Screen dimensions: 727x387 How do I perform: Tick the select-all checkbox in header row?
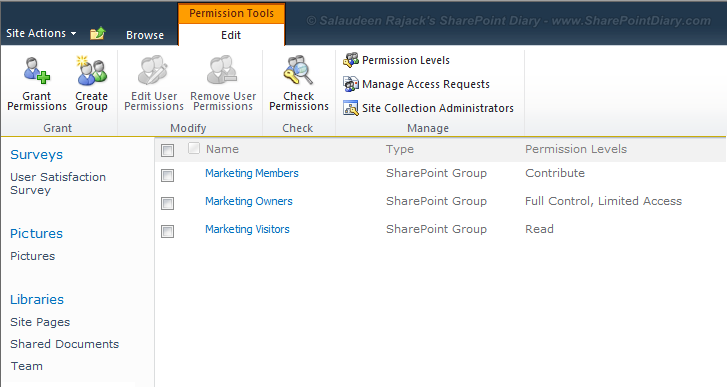pyautogui.click(x=167, y=150)
